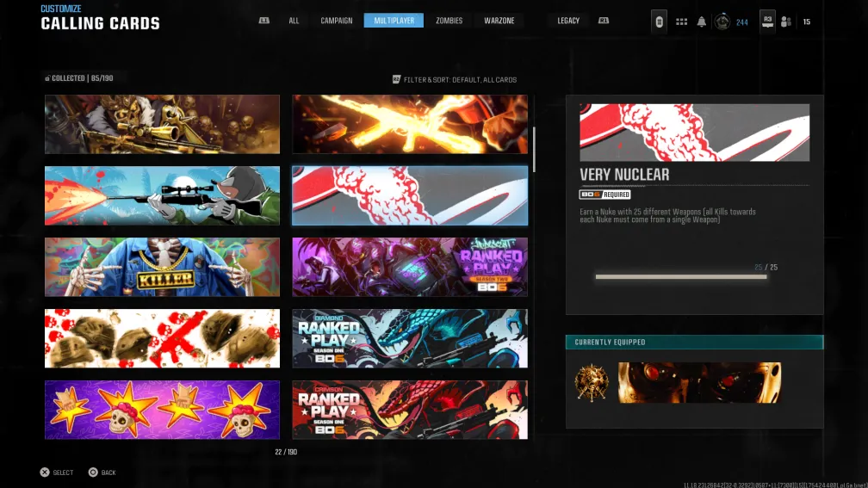Click the Filter & Sort button icon
Screen dimensions: 868x488
[396, 80]
